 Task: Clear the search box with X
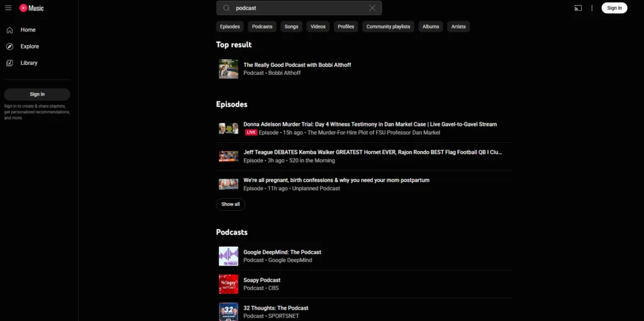point(372,8)
